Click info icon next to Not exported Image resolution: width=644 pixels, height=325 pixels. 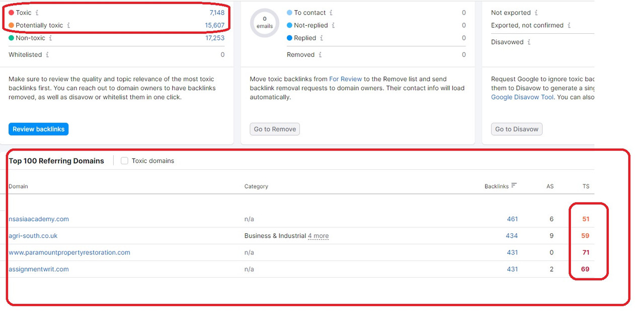point(536,13)
